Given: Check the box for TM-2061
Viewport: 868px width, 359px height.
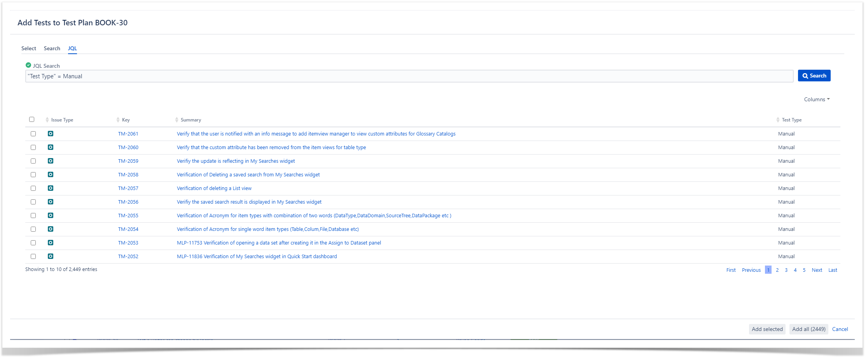Looking at the screenshot, I should click(33, 134).
